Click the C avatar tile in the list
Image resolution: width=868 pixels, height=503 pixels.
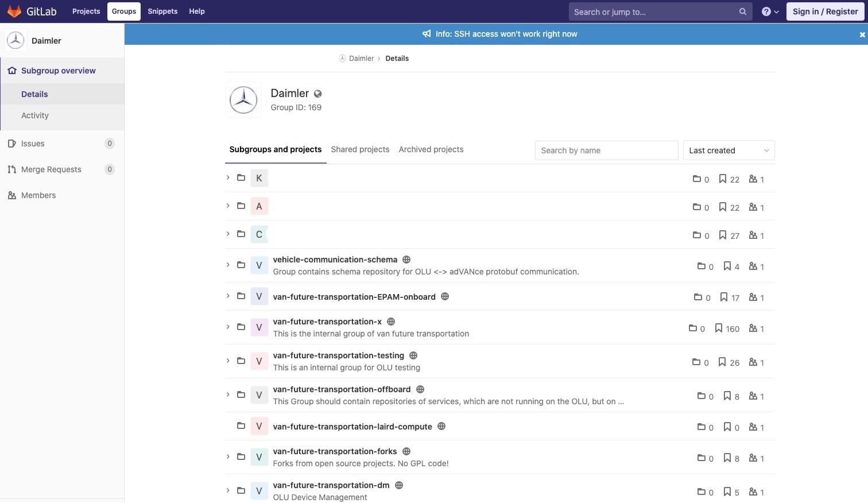click(x=259, y=234)
